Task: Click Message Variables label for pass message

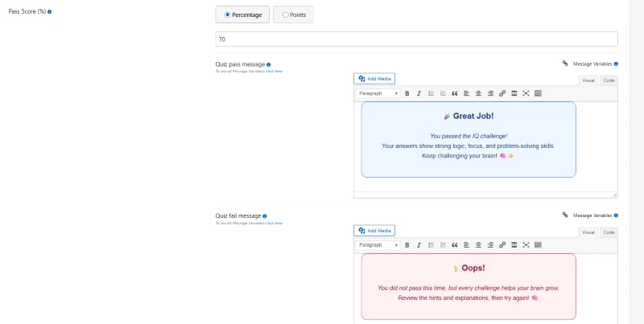Action: click(592, 64)
